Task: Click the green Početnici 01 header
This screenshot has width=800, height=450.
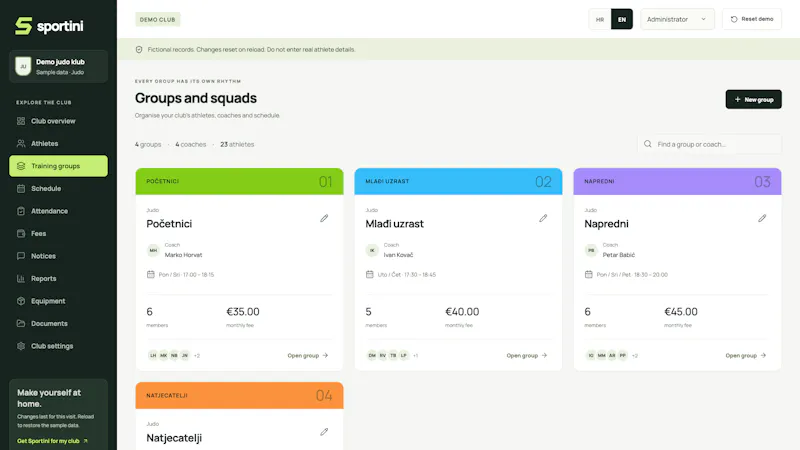Action: (x=239, y=182)
